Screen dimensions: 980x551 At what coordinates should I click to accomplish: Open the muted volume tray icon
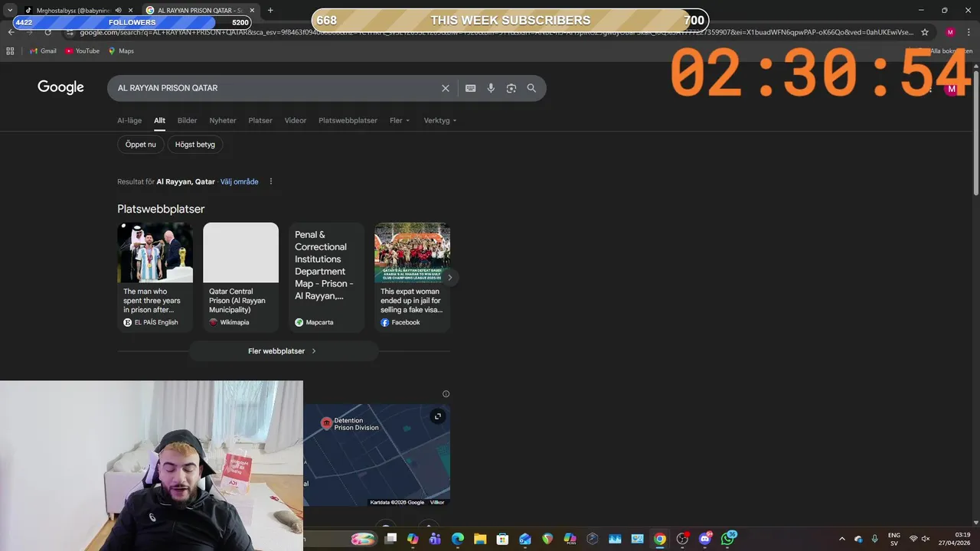tap(926, 539)
